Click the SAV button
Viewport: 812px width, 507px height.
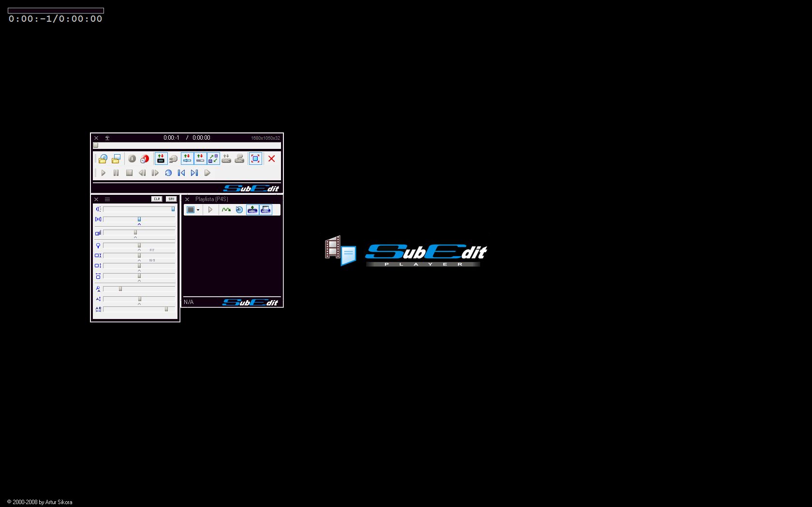171,199
